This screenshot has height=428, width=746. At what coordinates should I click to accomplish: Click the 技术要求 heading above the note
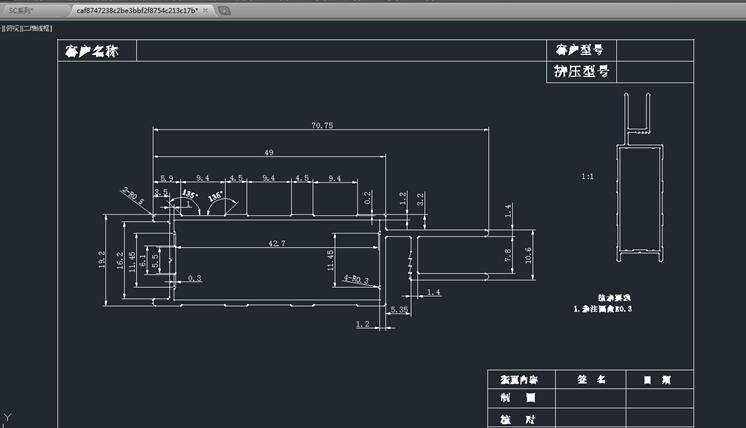pyautogui.click(x=614, y=298)
